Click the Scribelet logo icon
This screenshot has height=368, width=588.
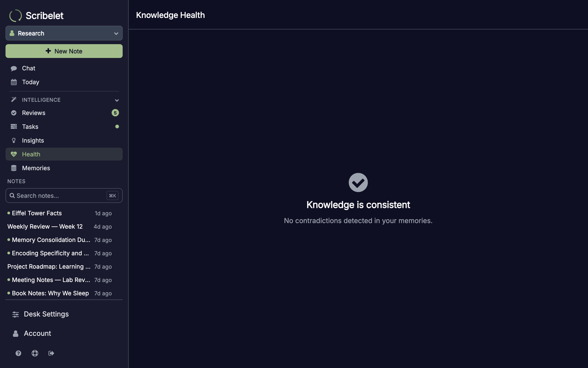(16, 16)
